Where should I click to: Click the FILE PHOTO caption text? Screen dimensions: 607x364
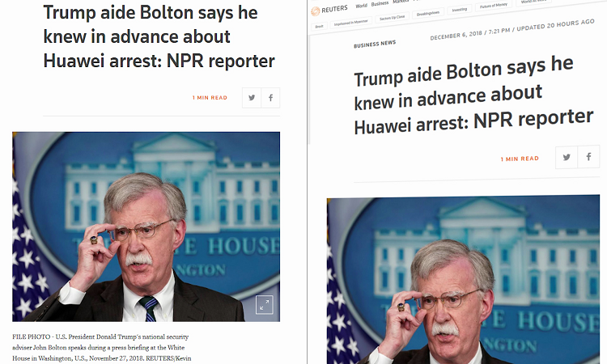pyautogui.click(x=102, y=347)
